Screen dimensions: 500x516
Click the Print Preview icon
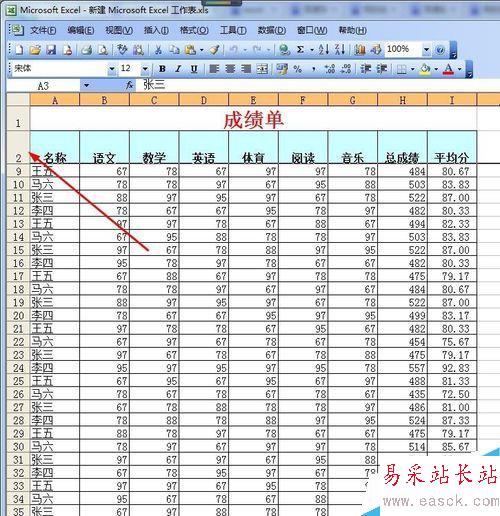103,50
